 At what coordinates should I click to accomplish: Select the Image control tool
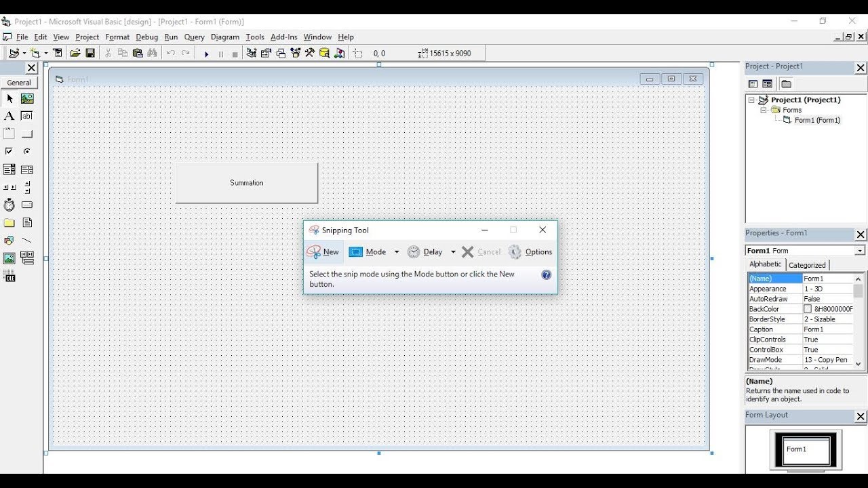9,258
